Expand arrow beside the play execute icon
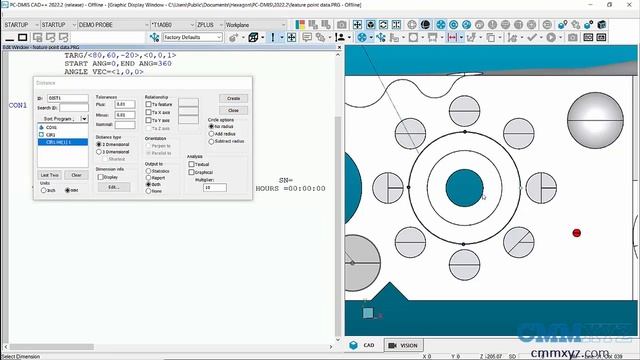The width and height of the screenshot is (640, 360). point(560,38)
